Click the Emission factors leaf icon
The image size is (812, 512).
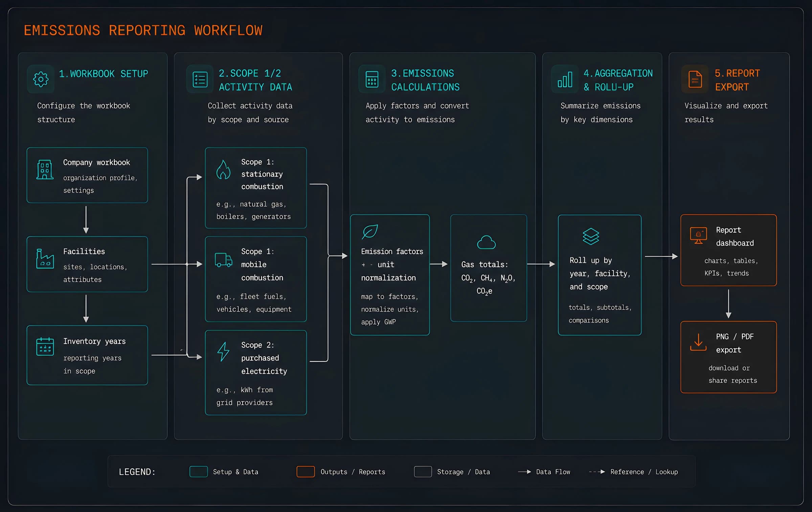click(x=370, y=232)
